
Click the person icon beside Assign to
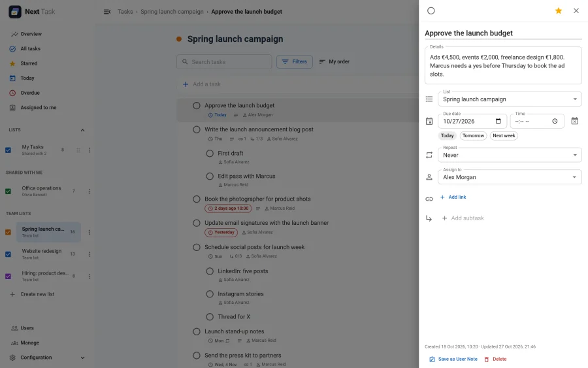click(x=429, y=177)
